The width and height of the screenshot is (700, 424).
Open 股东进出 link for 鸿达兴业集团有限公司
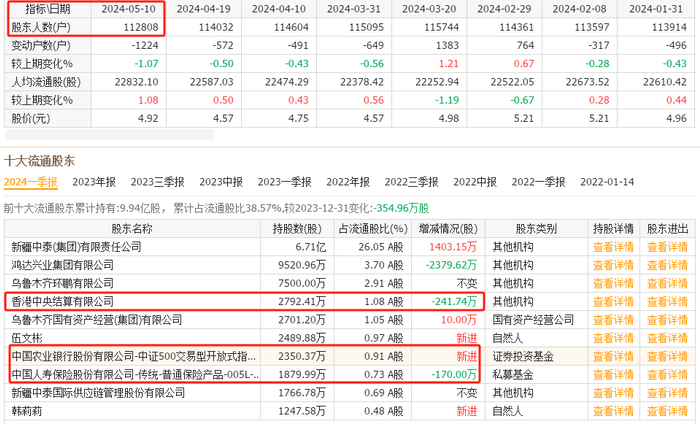coord(667,265)
